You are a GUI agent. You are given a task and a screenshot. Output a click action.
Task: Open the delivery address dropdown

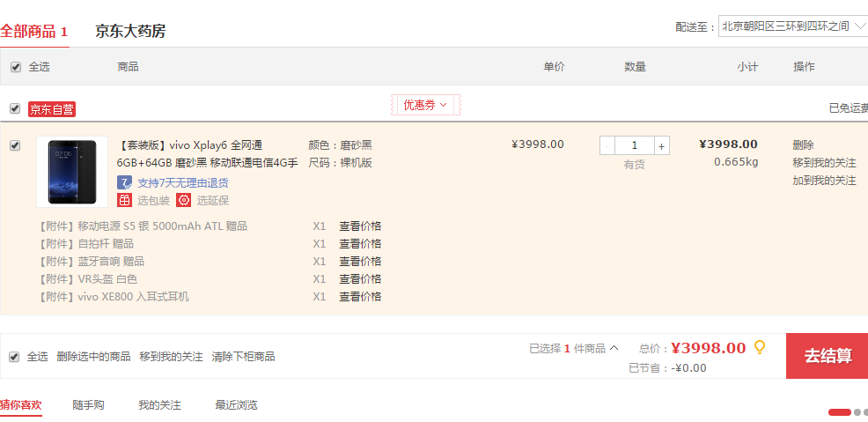tap(792, 26)
